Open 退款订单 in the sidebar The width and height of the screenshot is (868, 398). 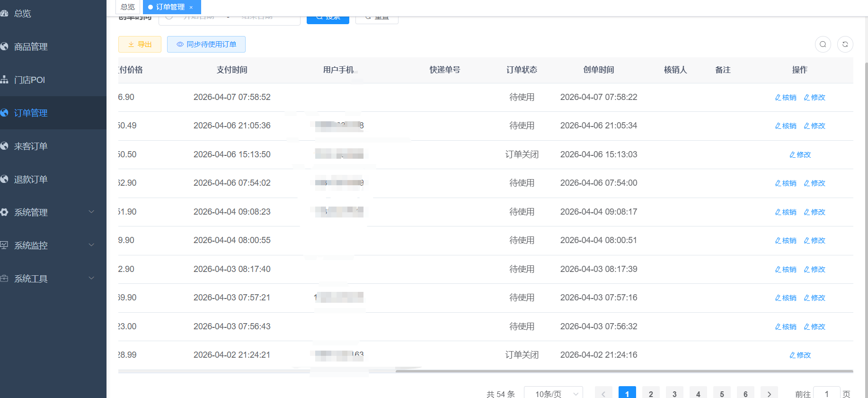point(31,179)
